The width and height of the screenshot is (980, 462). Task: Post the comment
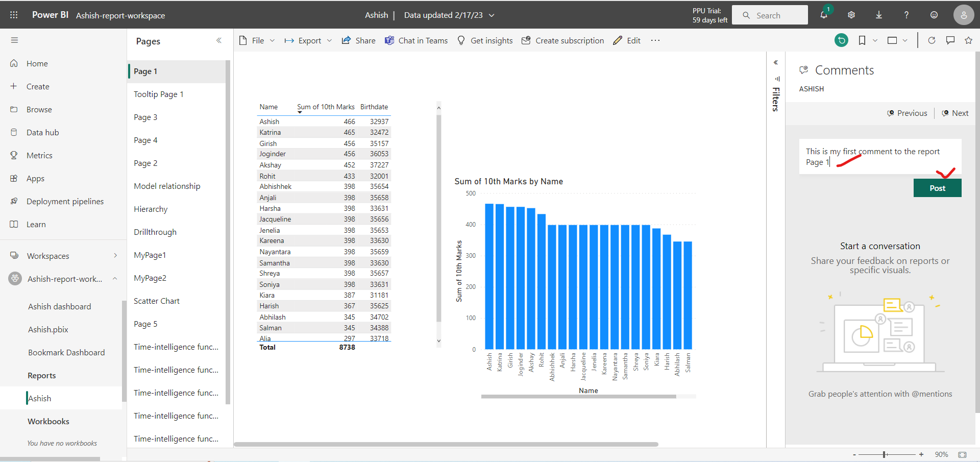(x=937, y=188)
